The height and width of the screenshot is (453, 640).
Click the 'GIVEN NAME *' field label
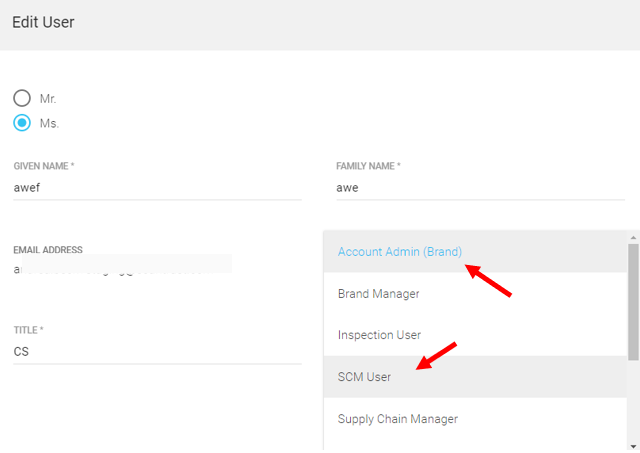45,165
